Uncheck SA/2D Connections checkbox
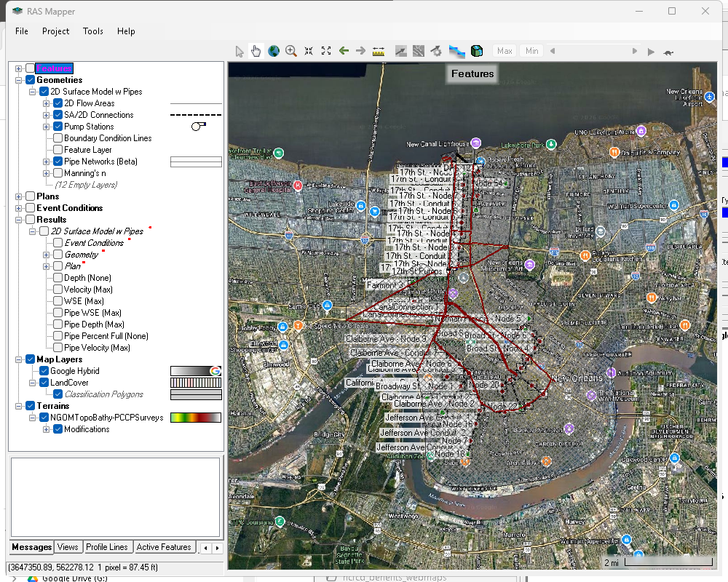The height and width of the screenshot is (582, 728). coord(58,115)
